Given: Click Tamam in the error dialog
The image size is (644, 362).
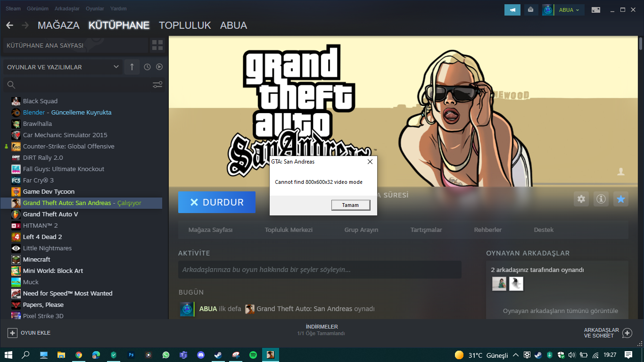Looking at the screenshot, I should (350, 205).
